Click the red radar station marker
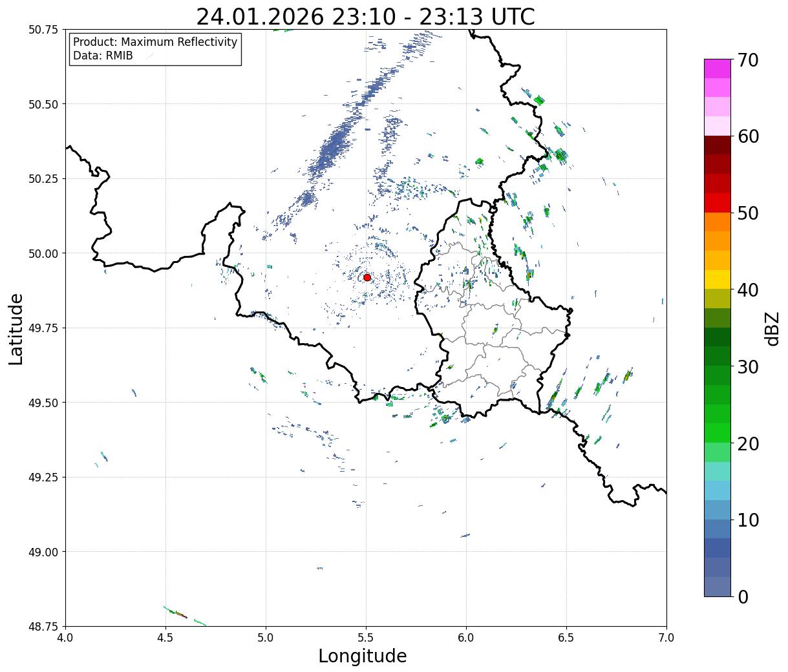This screenshot has height=672, width=788. click(367, 277)
